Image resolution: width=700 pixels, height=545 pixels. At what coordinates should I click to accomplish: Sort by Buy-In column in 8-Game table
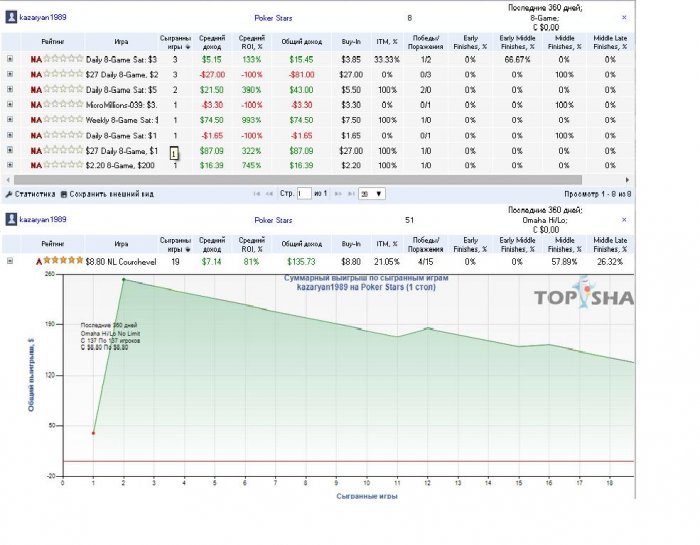pos(351,42)
